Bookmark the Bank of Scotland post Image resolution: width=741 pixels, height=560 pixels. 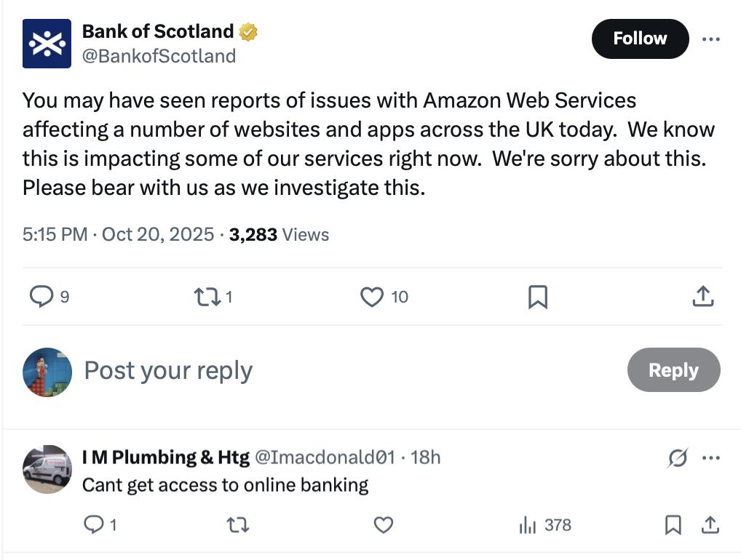[x=537, y=297]
